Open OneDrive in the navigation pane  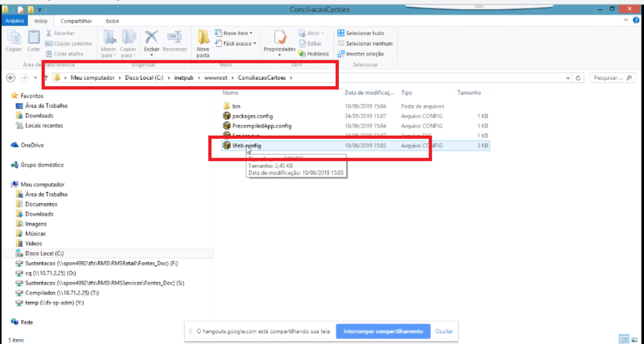pos(32,145)
